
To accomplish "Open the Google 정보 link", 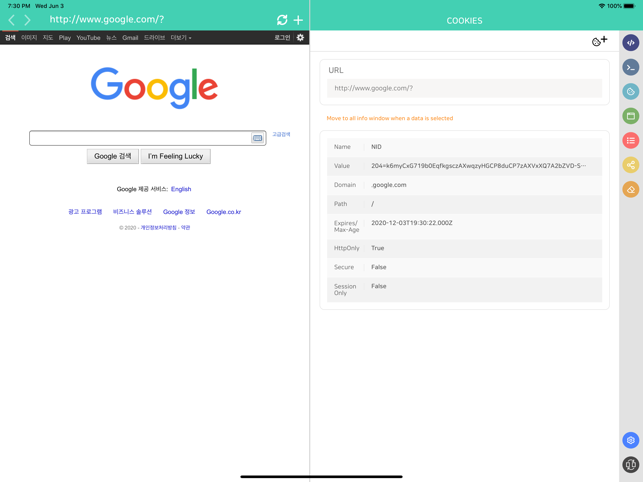I will [179, 212].
